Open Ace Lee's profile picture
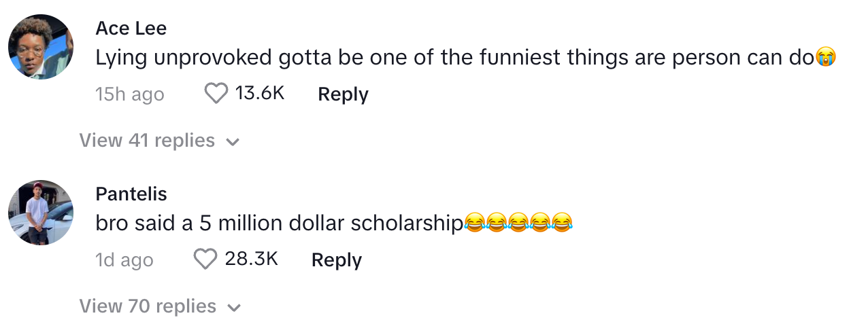The image size is (868, 320). pyautogui.click(x=41, y=47)
